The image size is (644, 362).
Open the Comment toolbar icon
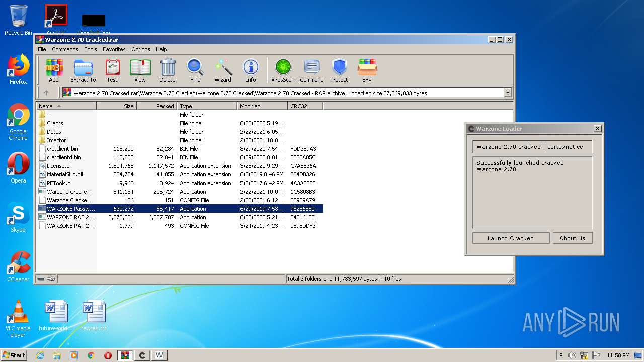(311, 70)
